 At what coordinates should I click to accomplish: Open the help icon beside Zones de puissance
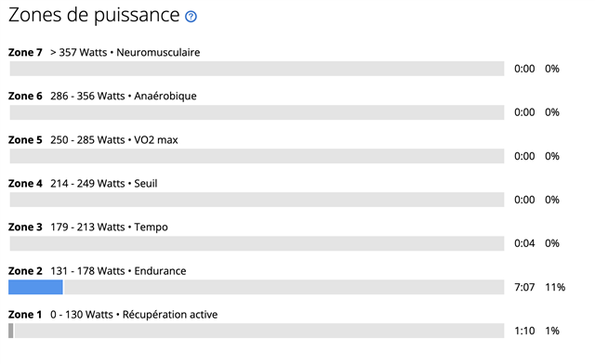click(191, 17)
